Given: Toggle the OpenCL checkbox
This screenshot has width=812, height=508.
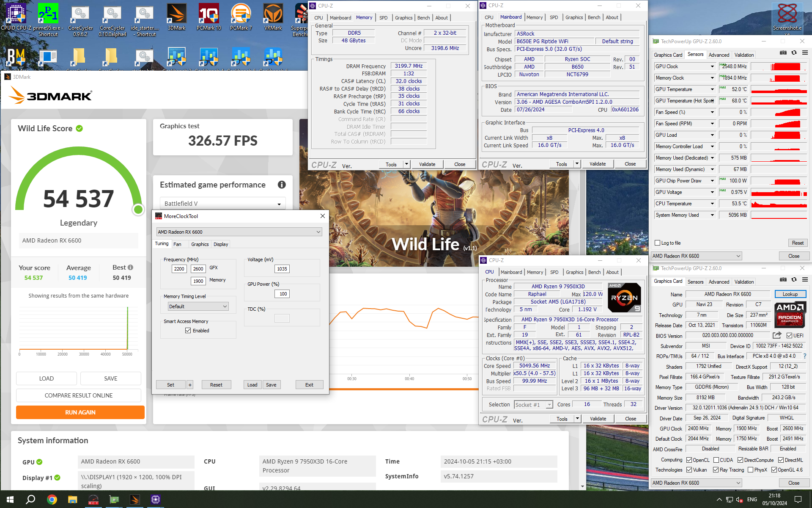Looking at the screenshot, I should (689, 460).
